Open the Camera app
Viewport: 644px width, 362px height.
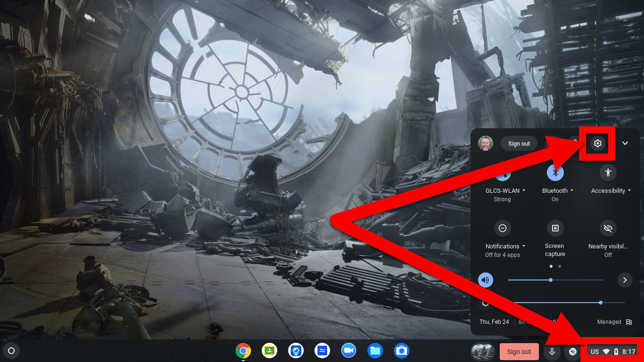click(402, 351)
